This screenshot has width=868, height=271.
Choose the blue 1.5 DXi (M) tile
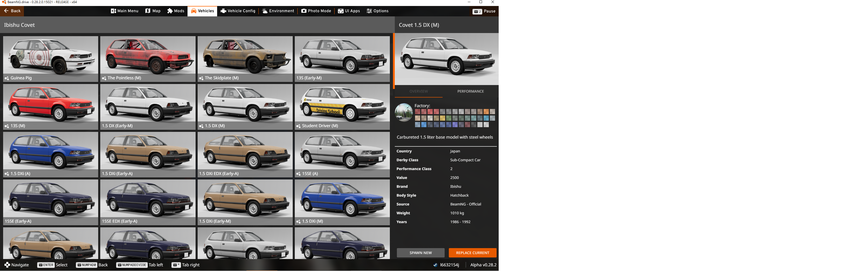click(342, 203)
